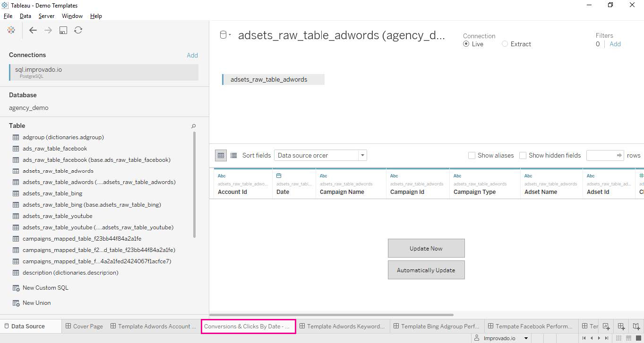Switch to data grid view icon
Viewport: 644px width, 343px height.
[221, 155]
